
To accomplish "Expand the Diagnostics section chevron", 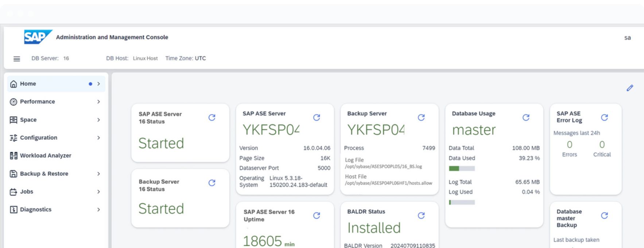I will point(98,209).
